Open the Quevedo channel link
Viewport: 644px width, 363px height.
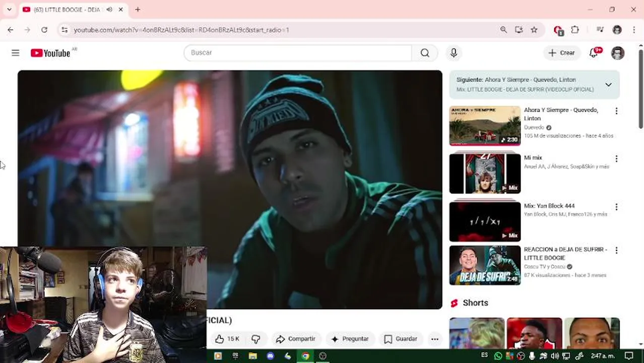(534, 128)
